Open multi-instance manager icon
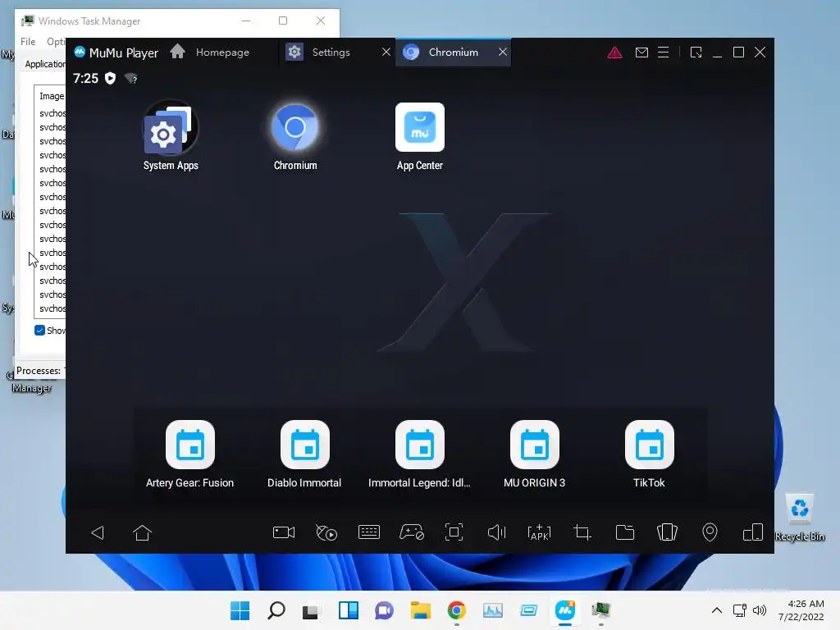Viewport: 840px width, 630px height. pyautogui.click(x=753, y=532)
